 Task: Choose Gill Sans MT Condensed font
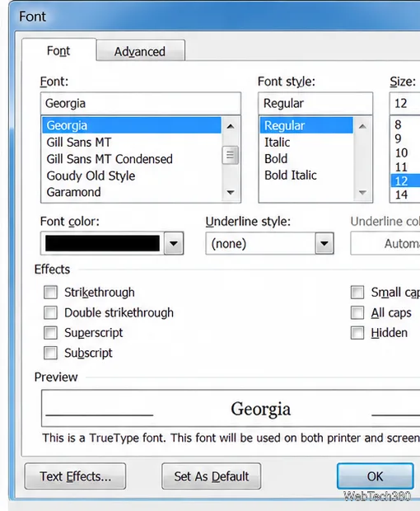132,159
